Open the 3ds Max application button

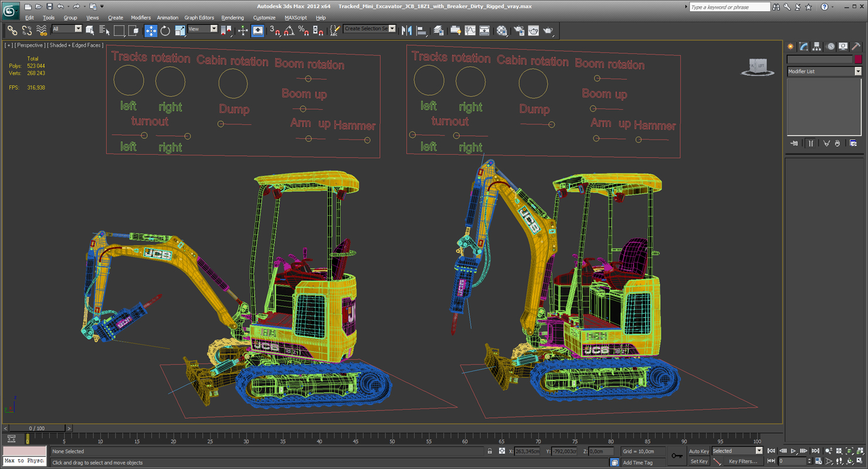click(11, 10)
